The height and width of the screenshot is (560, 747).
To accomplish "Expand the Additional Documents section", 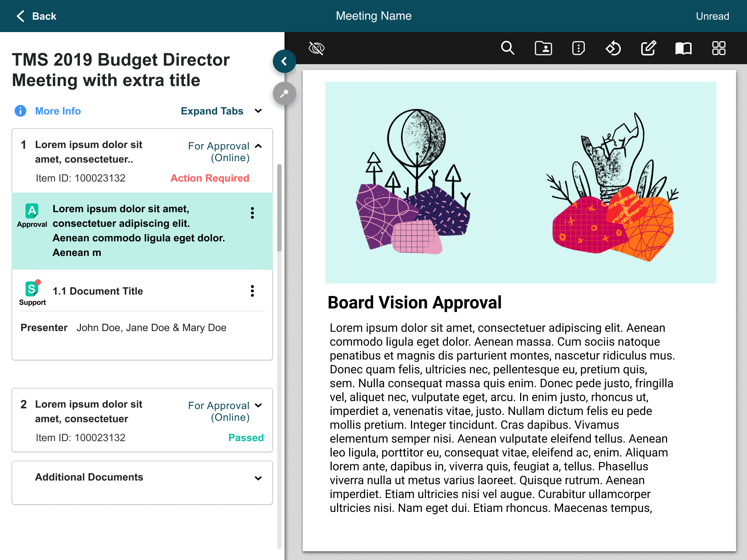I will [x=258, y=478].
